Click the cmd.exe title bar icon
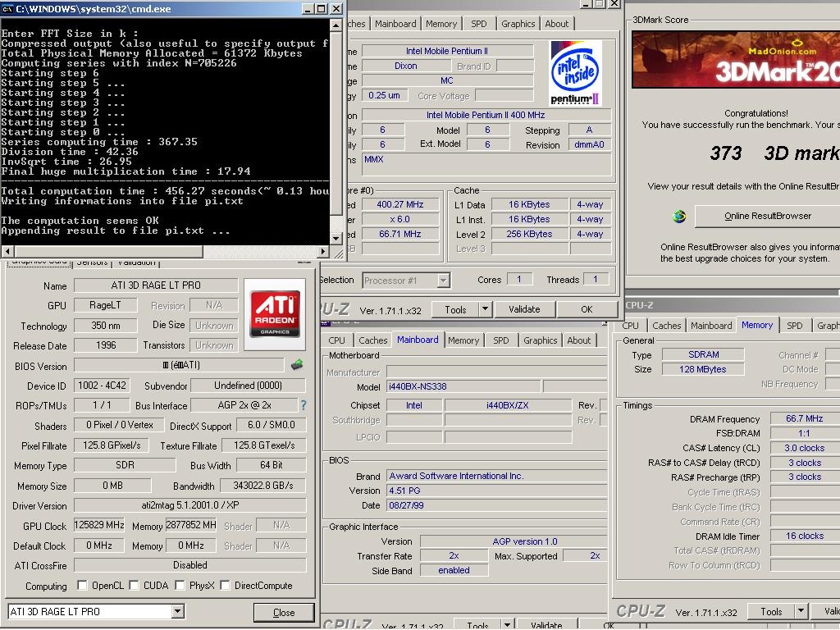840x630 pixels. pyautogui.click(x=7, y=8)
